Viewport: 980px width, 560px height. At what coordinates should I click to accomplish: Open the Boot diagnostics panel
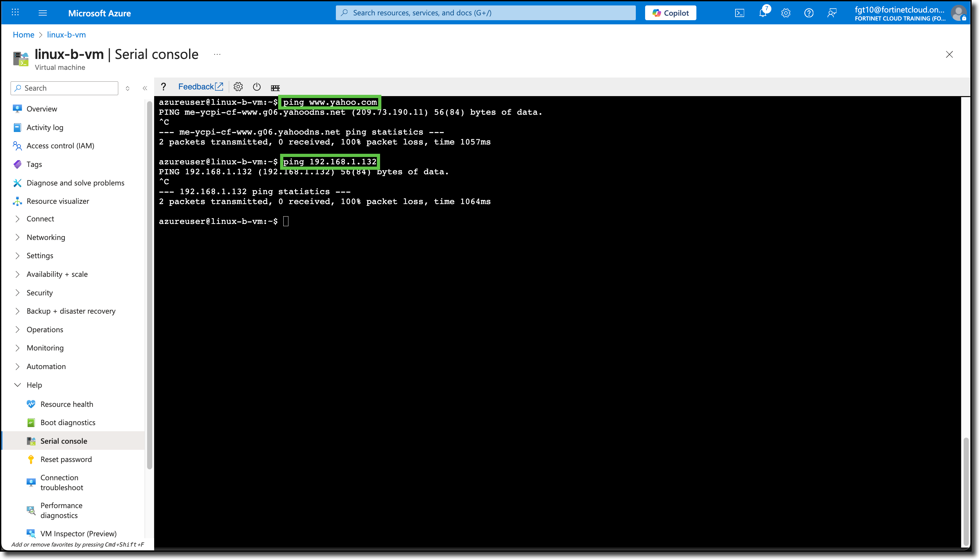[67, 422]
